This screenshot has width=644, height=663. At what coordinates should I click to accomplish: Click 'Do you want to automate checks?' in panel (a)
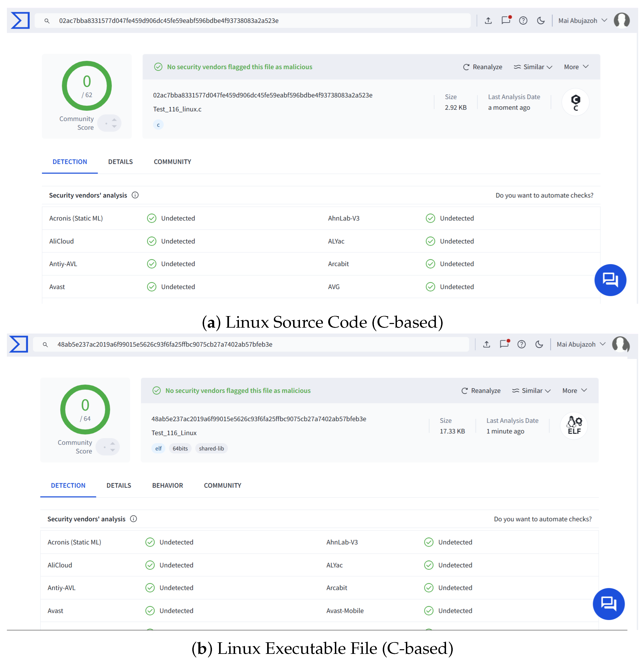[544, 195]
